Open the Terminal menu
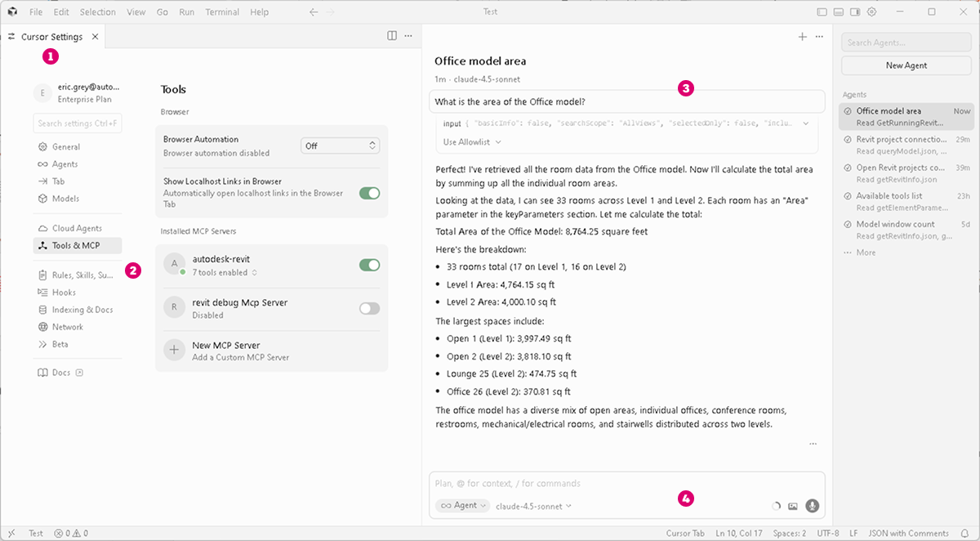The height and width of the screenshot is (541, 980). (x=223, y=12)
